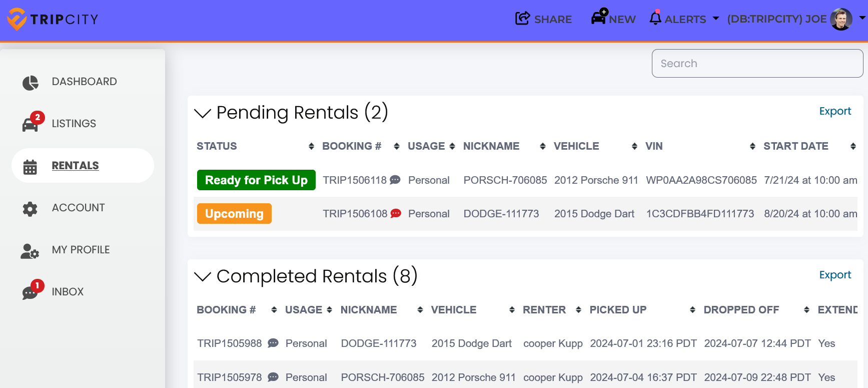Viewport: 868px width, 388px height.
Task: Click start date 8/20/24 at 10:00 am
Action: [810, 214]
